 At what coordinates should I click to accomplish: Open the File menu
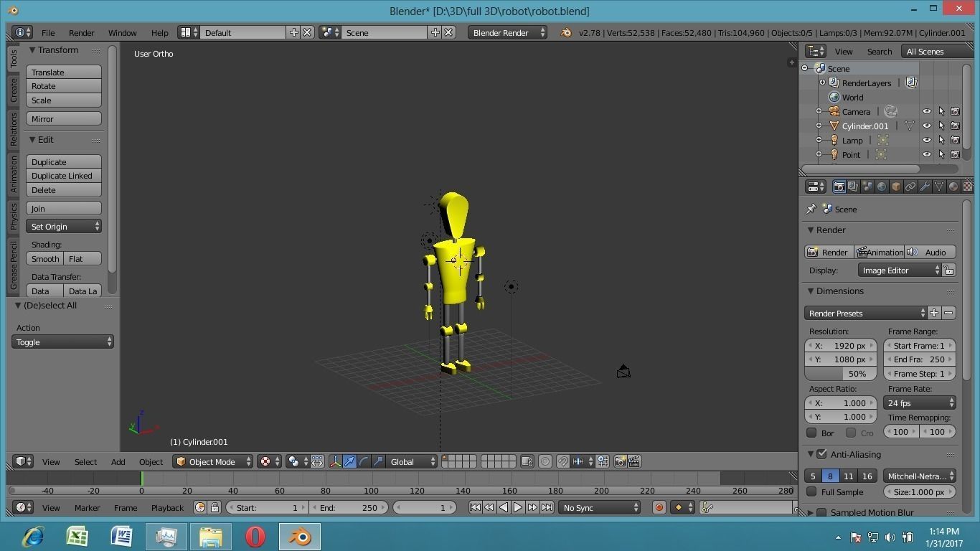click(x=48, y=33)
